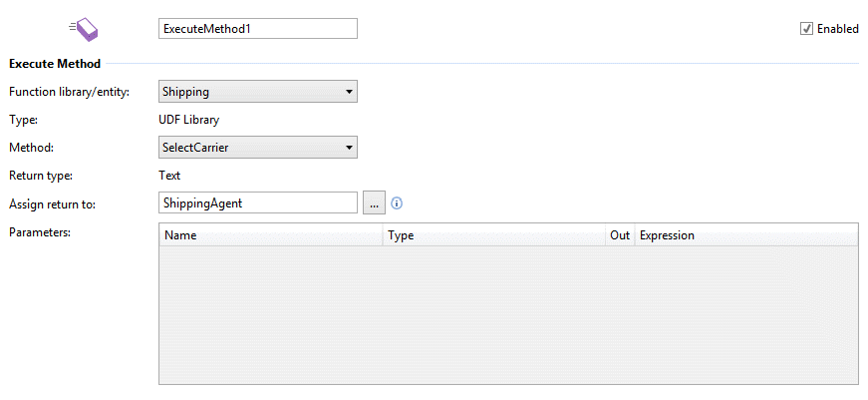Click the Expression column header
The height and width of the screenshot is (400, 868).
click(745, 236)
